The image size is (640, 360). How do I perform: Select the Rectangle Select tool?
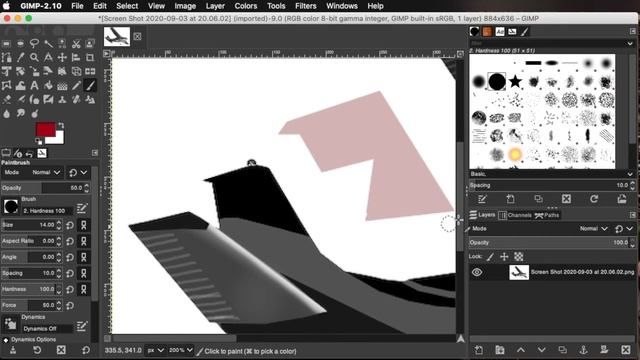tap(7, 44)
